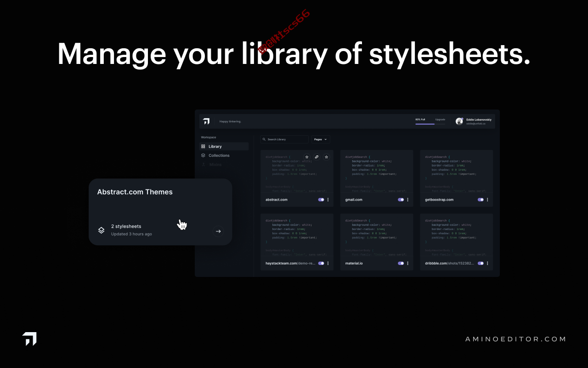This screenshot has height=368, width=588.
Task: Toggle the haystackteam.com stylesheet switch
Action: tap(321, 263)
